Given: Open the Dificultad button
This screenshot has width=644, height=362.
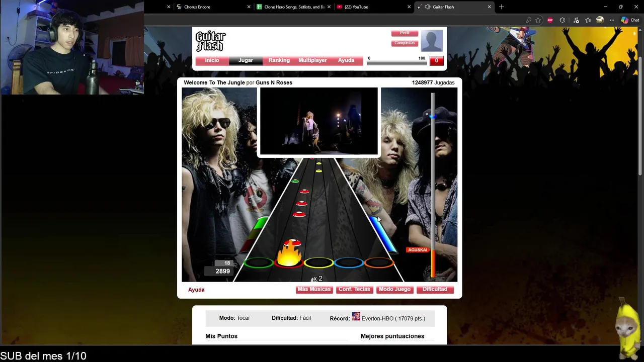Looking at the screenshot, I should [435, 290].
